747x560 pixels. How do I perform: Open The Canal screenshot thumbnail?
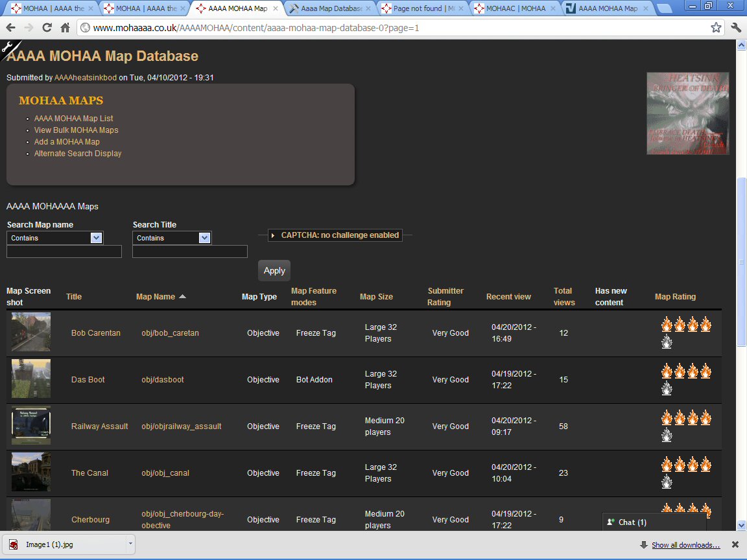click(31, 472)
